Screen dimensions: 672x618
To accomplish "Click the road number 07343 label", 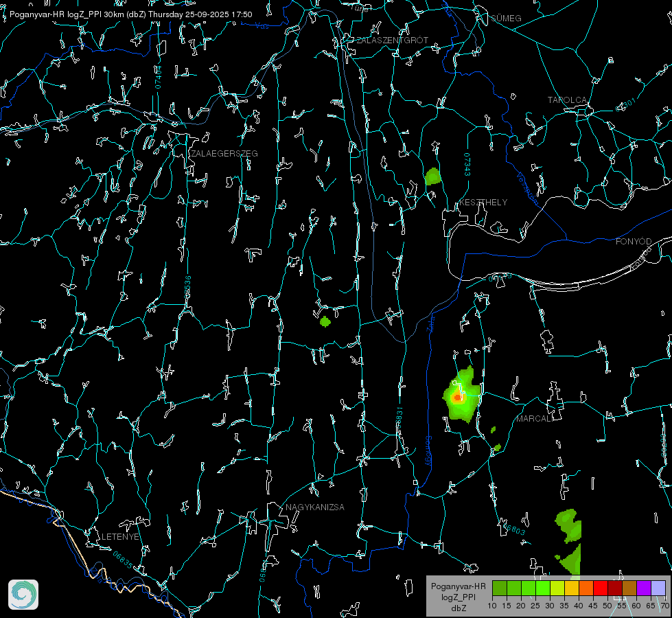I will coord(467,164).
